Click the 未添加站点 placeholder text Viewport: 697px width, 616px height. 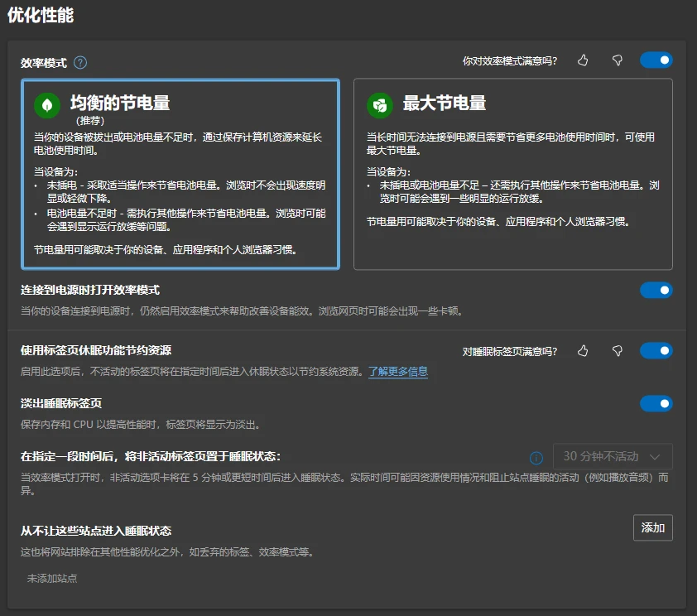click(x=52, y=578)
